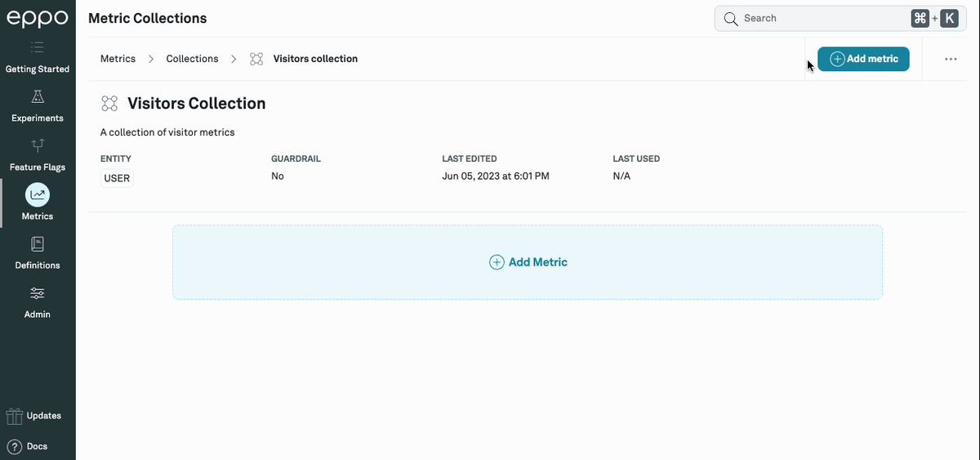Screen dimensions: 980x460
Task: Click collection icon beside Visitors Collection heading
Action: click(109, 104)
